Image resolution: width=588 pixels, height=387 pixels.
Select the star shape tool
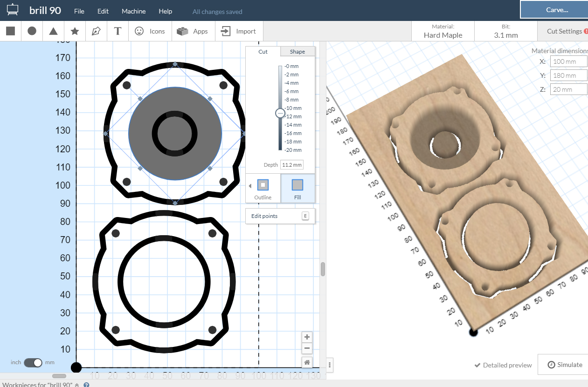75,31
